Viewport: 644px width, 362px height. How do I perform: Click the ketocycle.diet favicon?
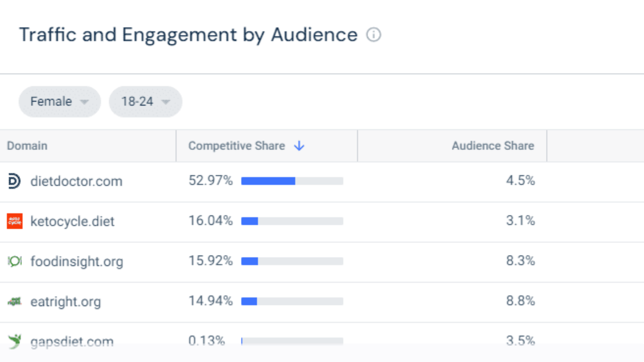click(x=15, y=221)
